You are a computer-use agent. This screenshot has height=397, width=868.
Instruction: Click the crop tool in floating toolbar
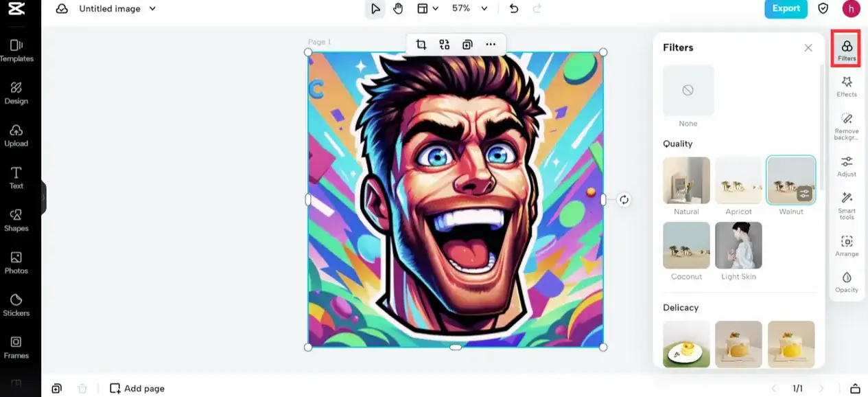click(x=421, y=45)
